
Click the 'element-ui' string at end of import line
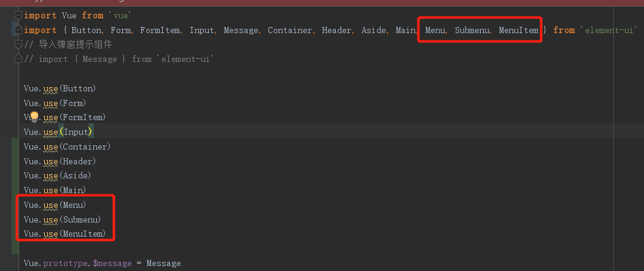click(608, 30)
